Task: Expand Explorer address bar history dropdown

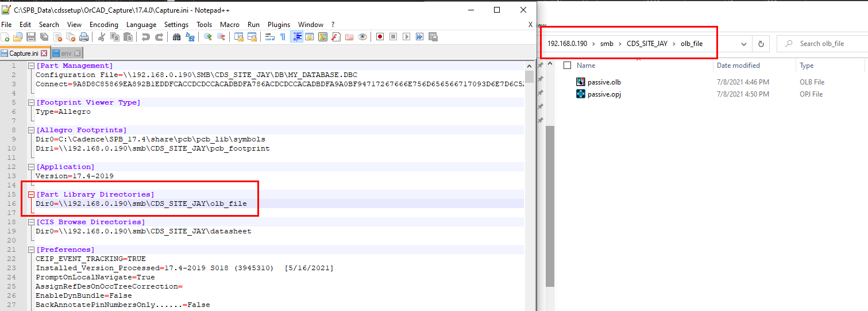Action: pyautogui.click(x=744, y=44)
